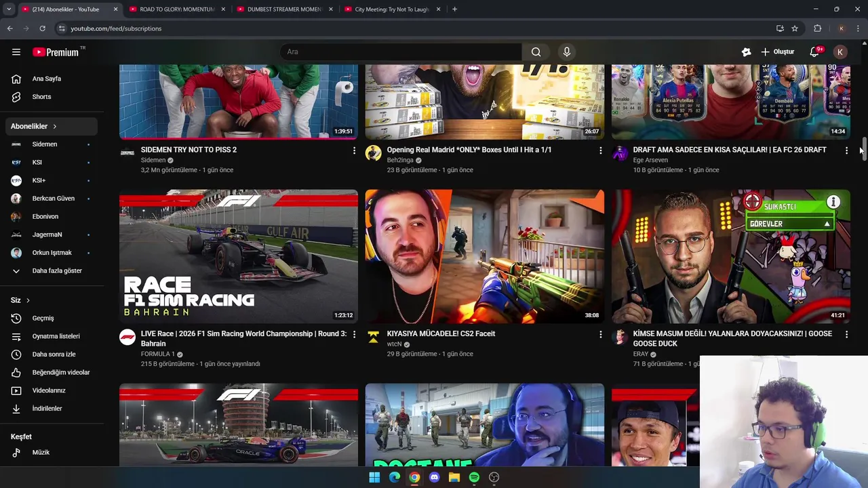
Task: Open more options for KİMSE MASUM DEĞİL video
Action: [x=846, y=334]
